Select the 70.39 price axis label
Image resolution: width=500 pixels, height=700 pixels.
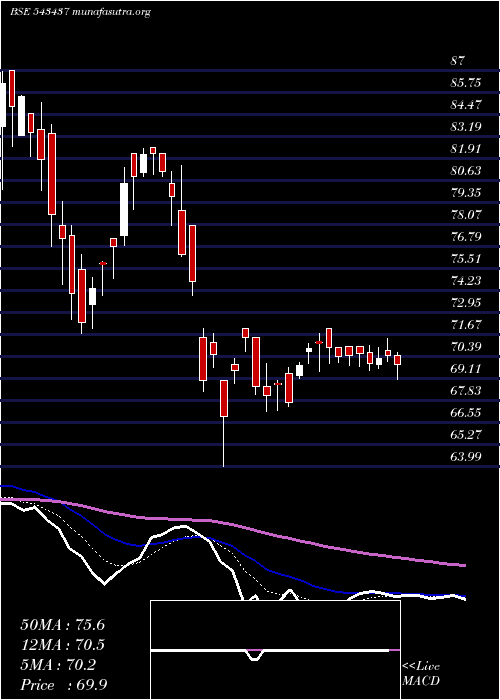tap(466, 346)
